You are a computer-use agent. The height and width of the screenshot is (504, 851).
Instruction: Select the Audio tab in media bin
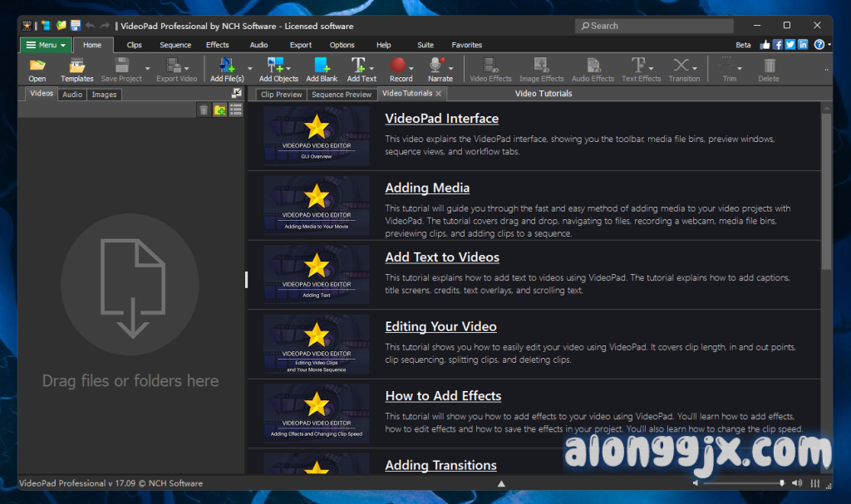click(72, 95)
